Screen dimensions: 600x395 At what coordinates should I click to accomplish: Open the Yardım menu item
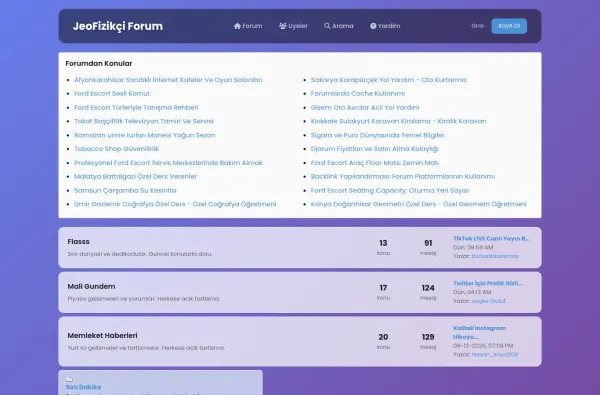385,26
